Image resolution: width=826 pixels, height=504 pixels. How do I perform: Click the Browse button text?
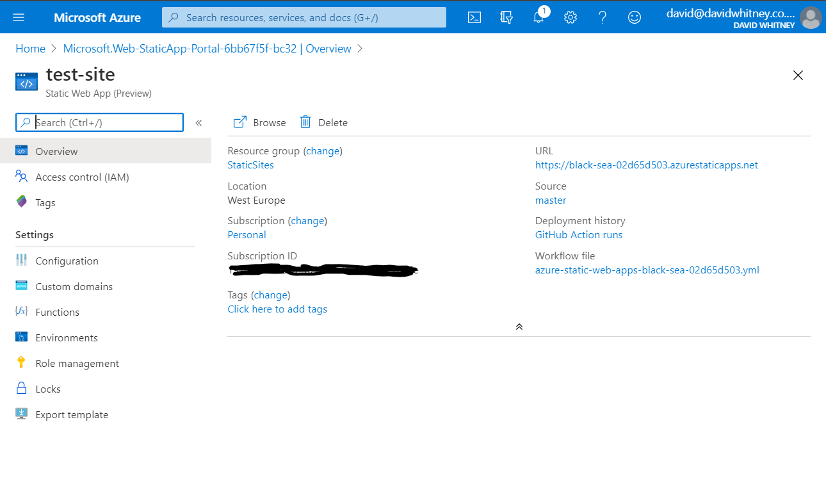[x=270, y=123]
